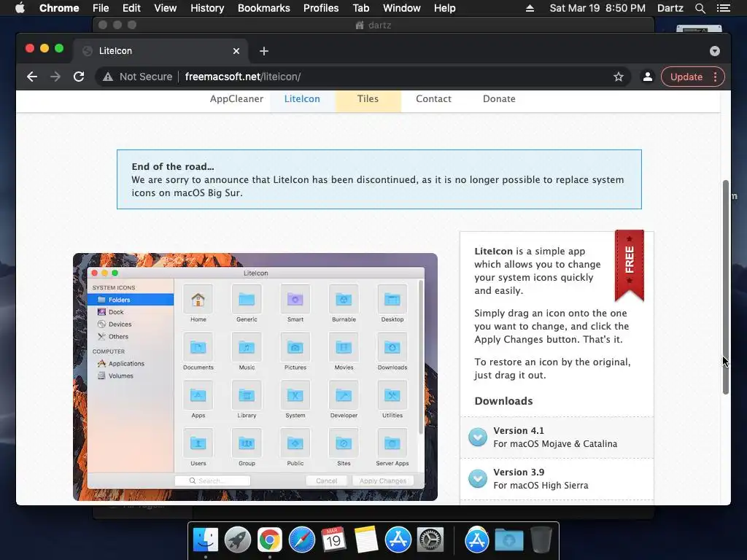Open the Bookmarks menu
This screenshot has height=560, width=747.
point(264,8)
